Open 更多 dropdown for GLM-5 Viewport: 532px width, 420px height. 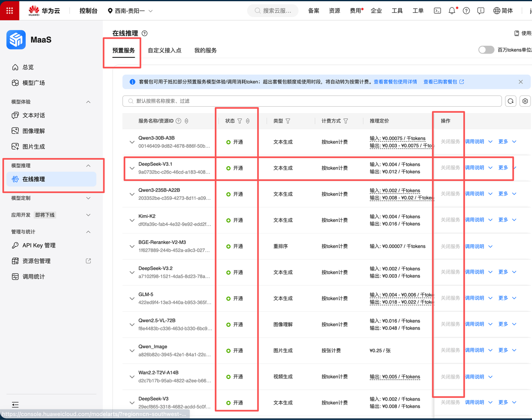click(507, 298)
